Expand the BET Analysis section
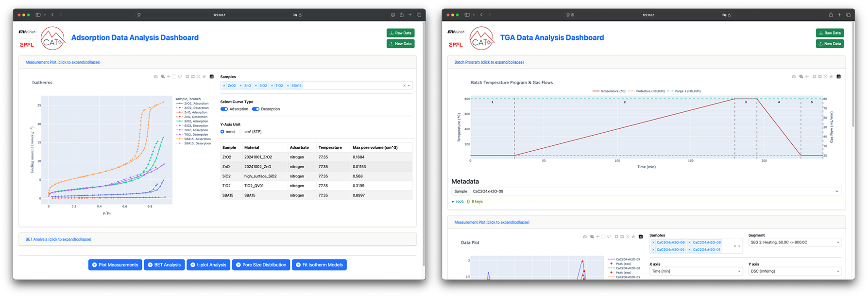The height and width of the screenshot is (297, 868). 58,239
